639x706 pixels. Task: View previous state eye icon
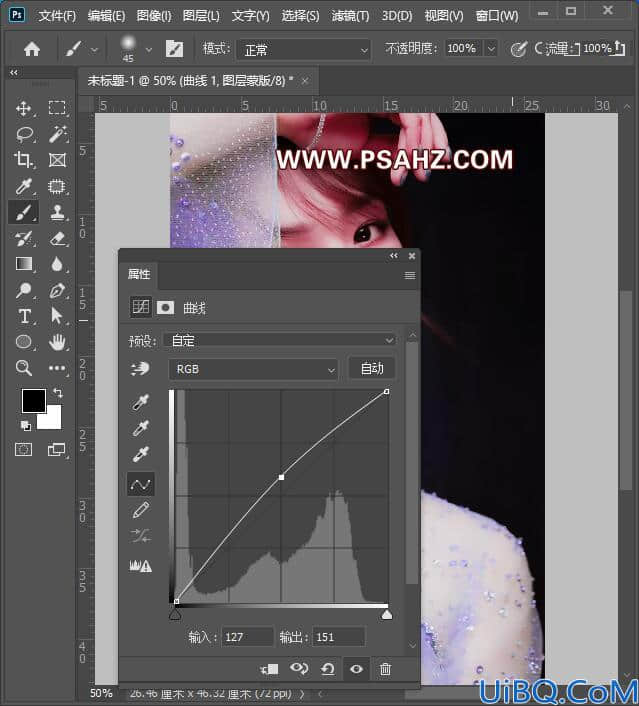coord(299,669)
